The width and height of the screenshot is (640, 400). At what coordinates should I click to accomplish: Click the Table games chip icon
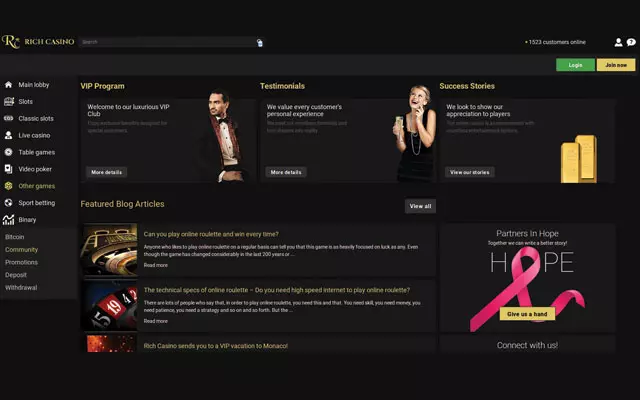click(x=8, y=152)
